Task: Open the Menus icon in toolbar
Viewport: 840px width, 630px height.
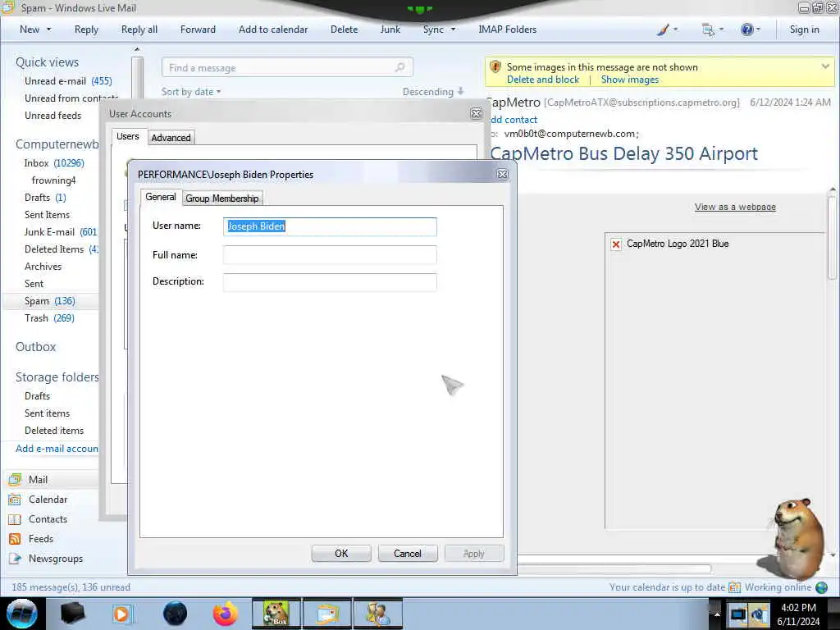Action: click(x=708, y=30)
